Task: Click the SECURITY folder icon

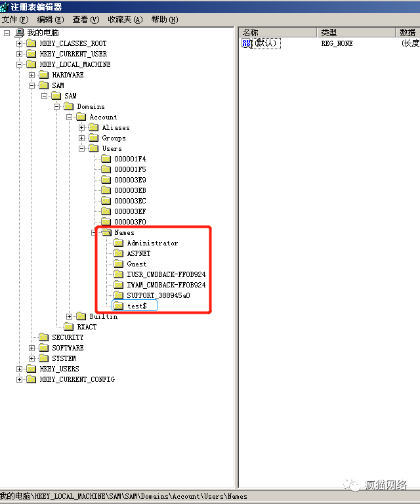Action: point(44,337)
